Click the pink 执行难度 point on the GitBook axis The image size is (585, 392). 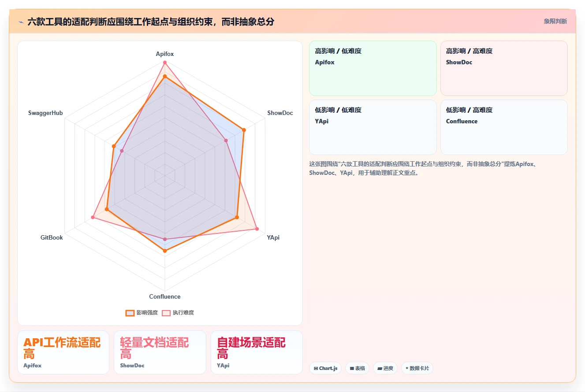point(93,217)
